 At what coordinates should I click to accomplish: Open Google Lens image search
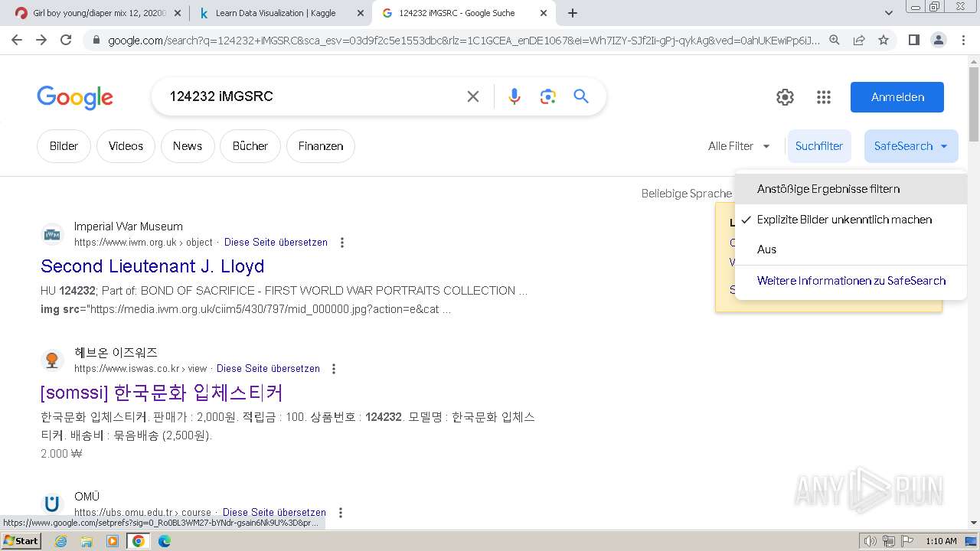[547, 96]
